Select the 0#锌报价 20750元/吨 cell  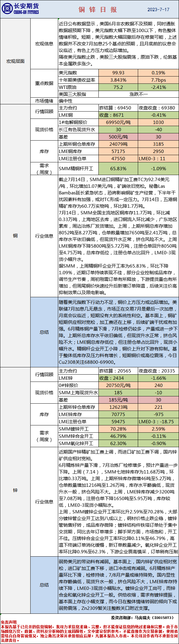tap(118, 385)
